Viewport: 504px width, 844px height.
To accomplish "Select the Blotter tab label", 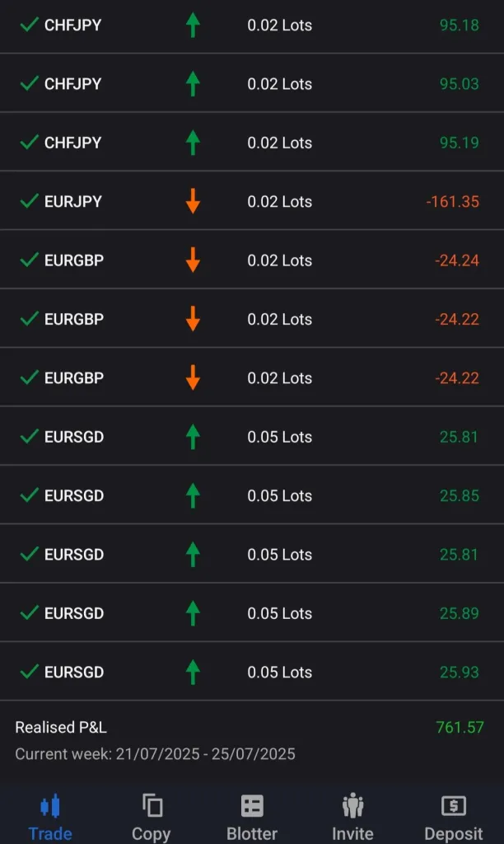I will pyautogui.click(x=252, y=833).
